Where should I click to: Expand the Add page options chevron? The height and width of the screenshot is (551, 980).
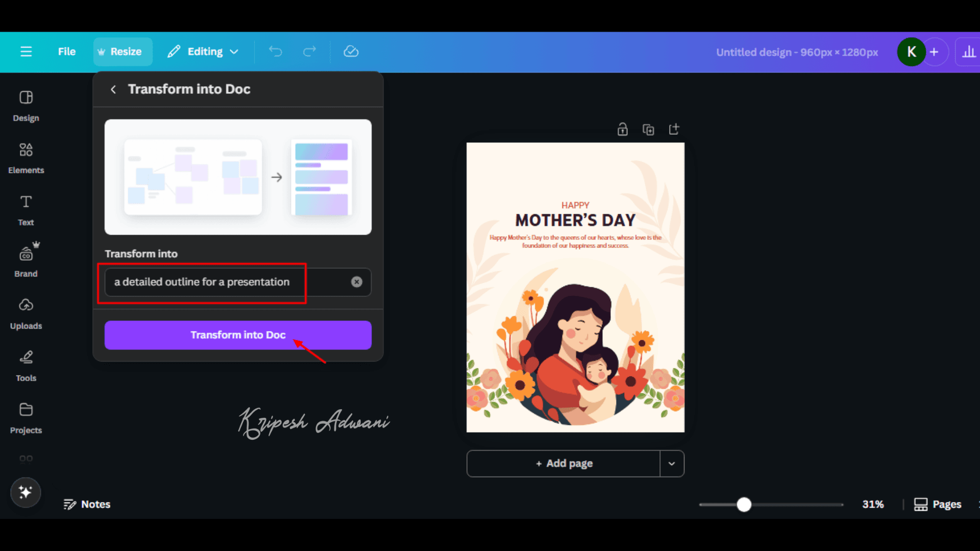pos(672,464)
